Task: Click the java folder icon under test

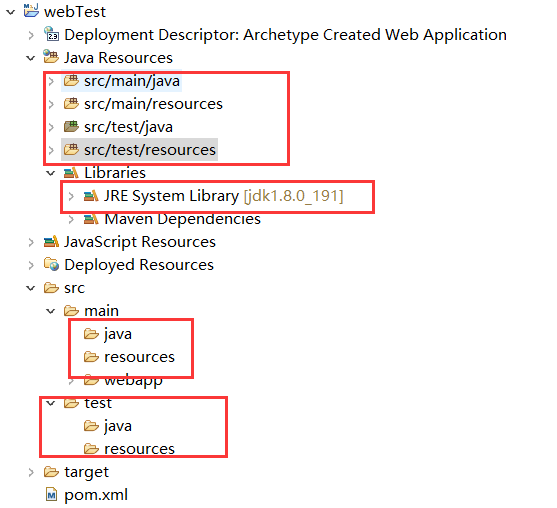Action: click(91, 426)
